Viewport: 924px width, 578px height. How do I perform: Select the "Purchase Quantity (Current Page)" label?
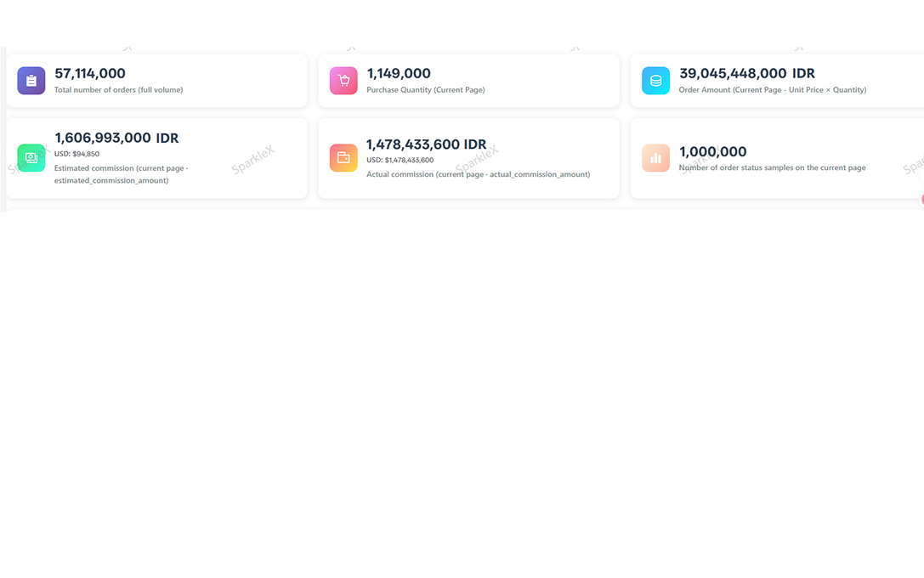[426, 90]
